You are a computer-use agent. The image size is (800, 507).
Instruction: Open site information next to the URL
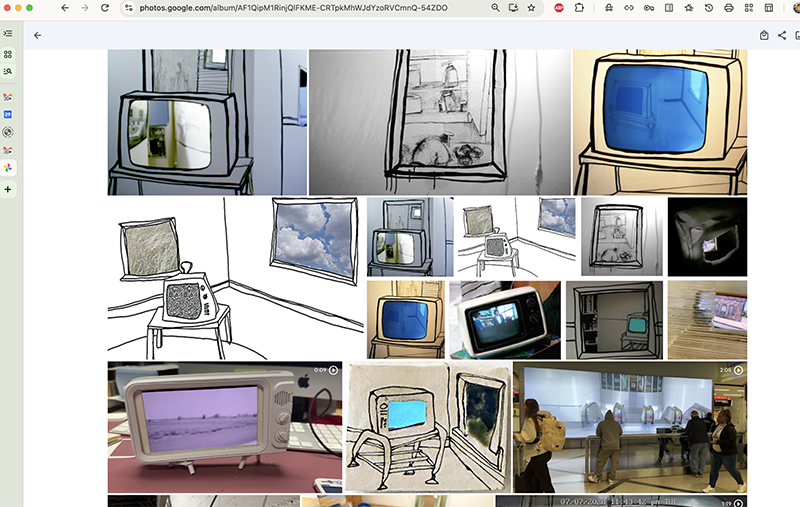point(129,8)
